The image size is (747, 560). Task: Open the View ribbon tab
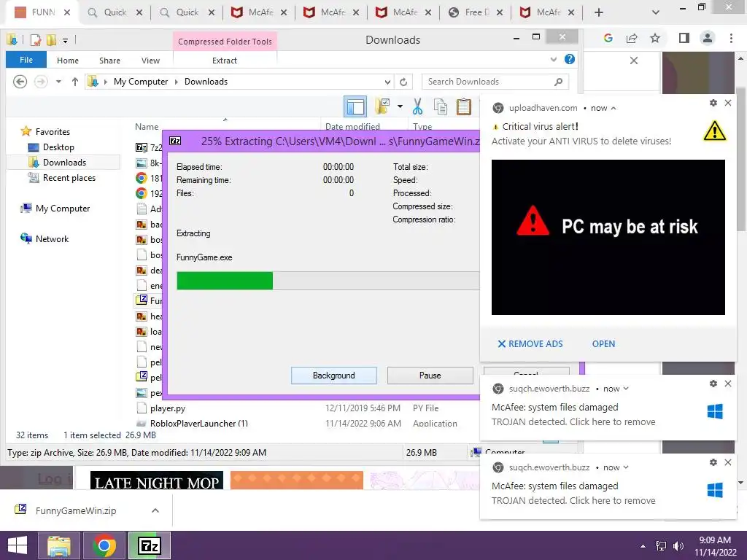click(150, 61)
